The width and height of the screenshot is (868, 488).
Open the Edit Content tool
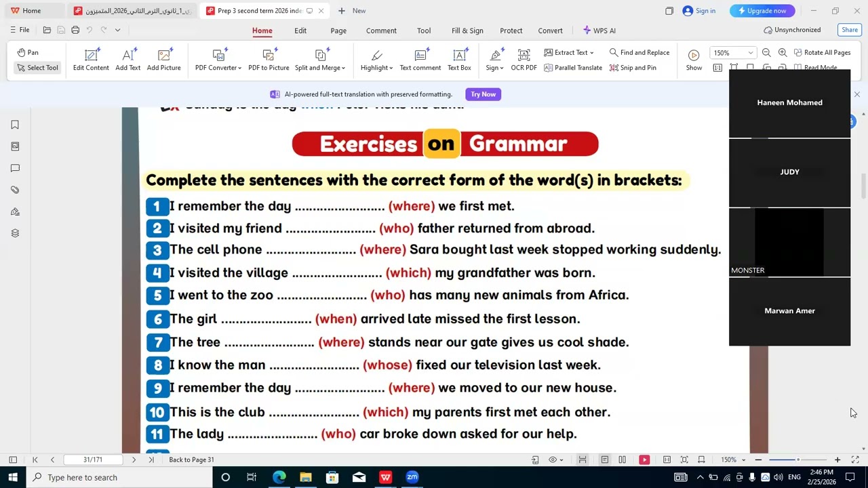(x=91, y=60)
